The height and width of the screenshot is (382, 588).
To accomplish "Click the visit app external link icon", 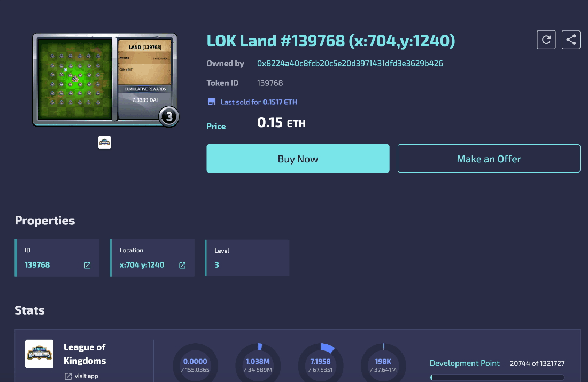I will click(68, 376).
